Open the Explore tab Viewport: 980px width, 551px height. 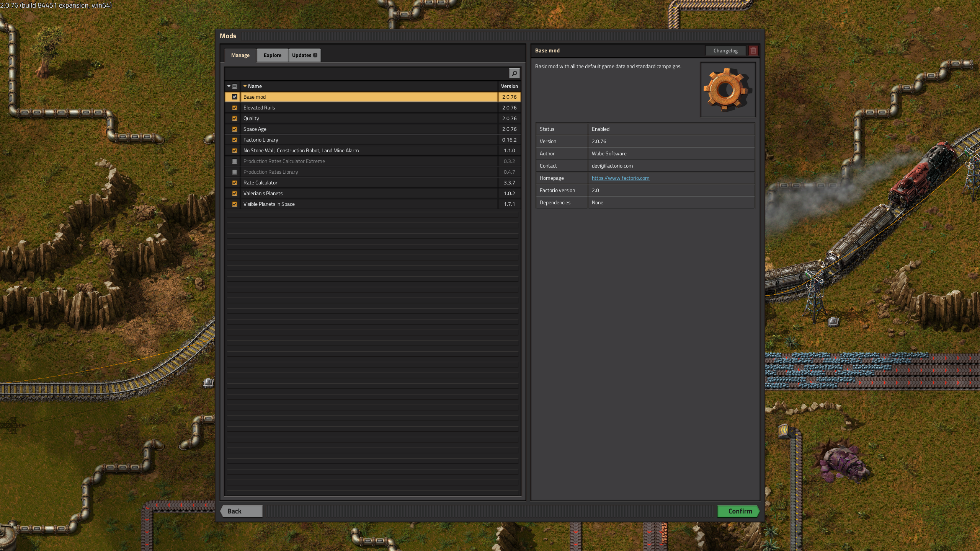272,55
